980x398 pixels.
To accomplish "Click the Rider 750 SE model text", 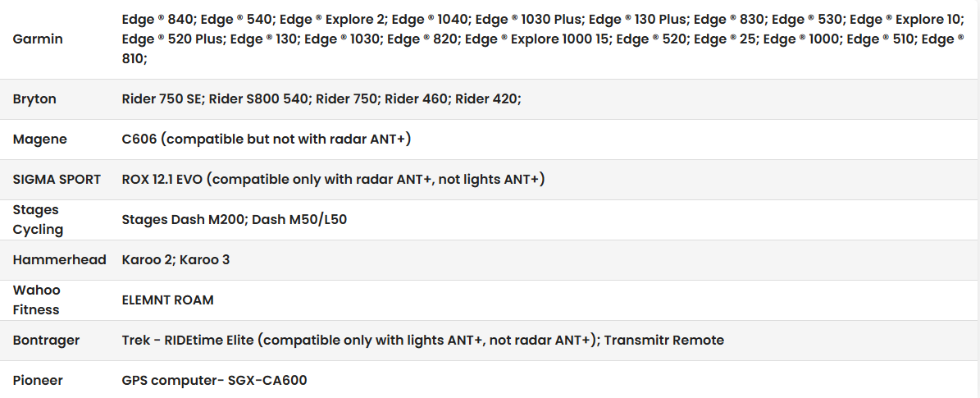I will [161, 98].
